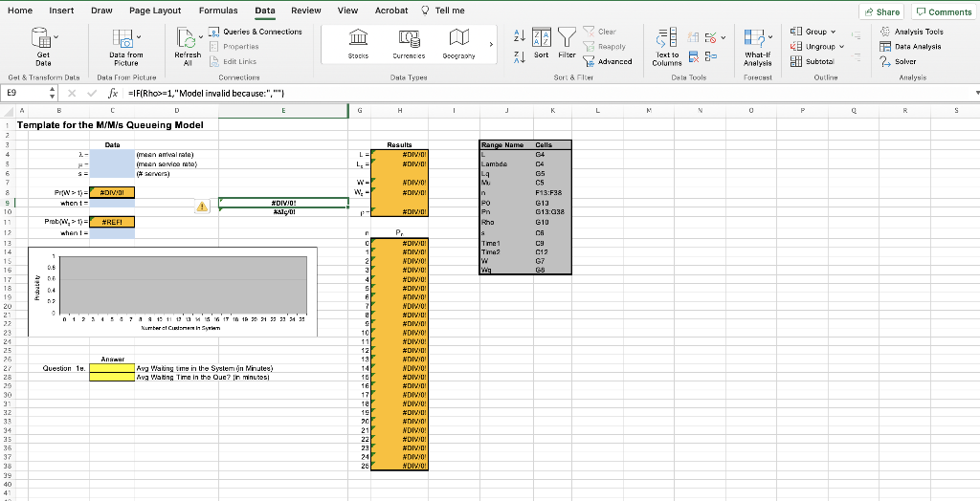Click the Insert Function fx icon
Viewport: 980px width, 501px height.
point(113,93)
